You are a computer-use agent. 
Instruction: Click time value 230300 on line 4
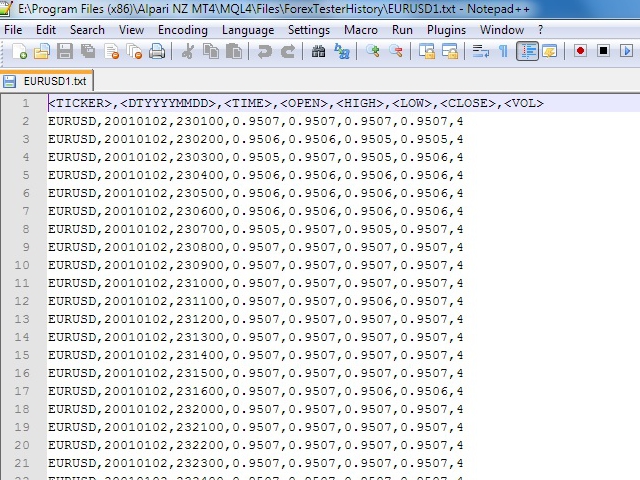coord(200,157)
